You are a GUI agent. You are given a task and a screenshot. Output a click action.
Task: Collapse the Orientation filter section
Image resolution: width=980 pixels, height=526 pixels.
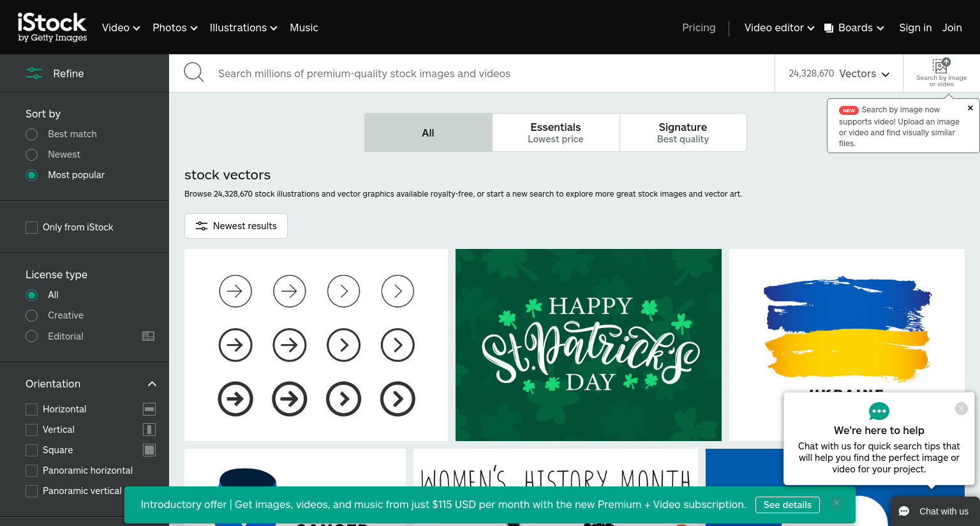[x=152, y=384]
